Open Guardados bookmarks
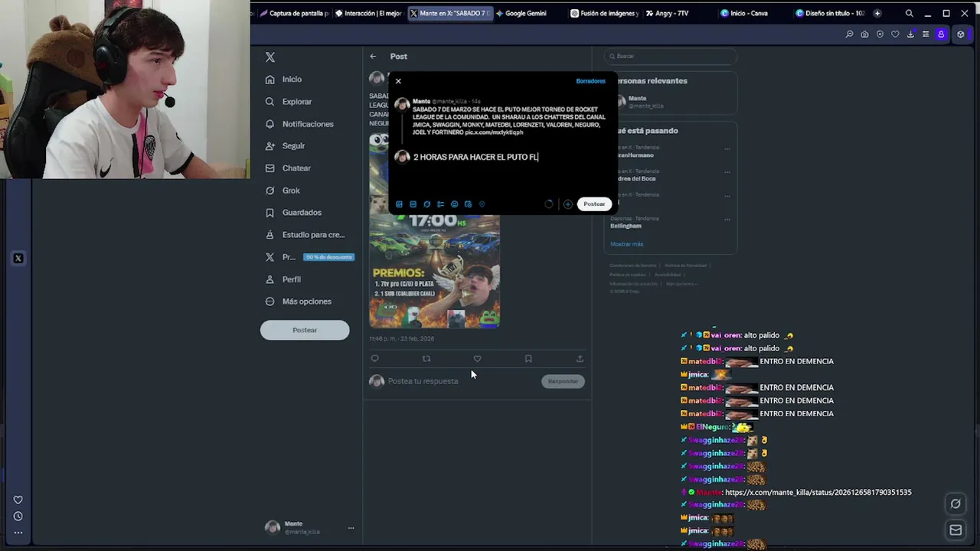 (x=293, y=213)
